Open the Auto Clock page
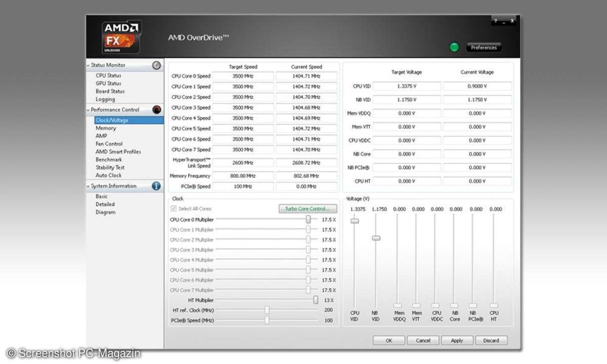 (x=109, y=175)
